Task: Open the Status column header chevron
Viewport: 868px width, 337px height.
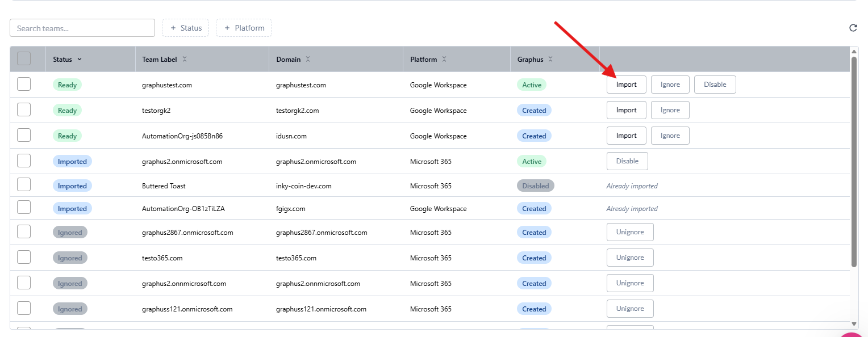Action: (80, 59)
